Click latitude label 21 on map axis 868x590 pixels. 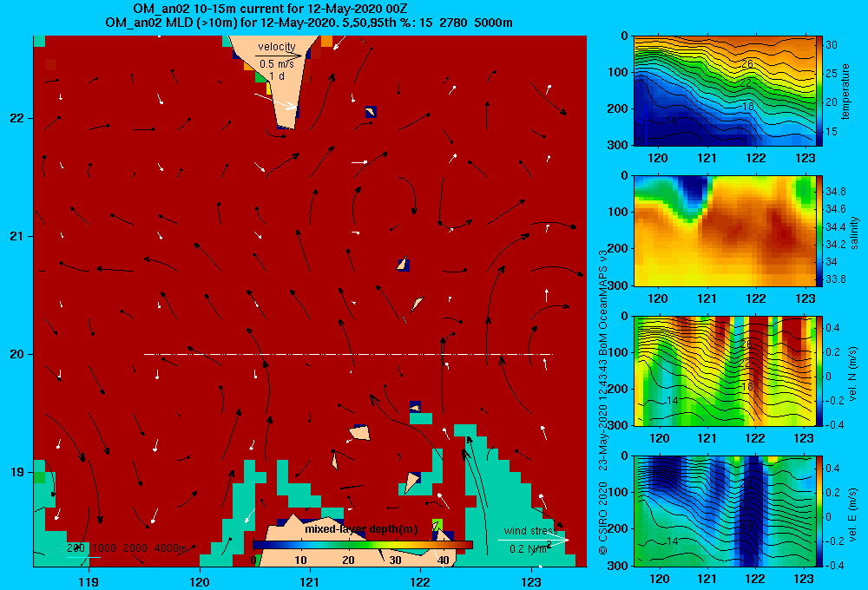[17, 236]
